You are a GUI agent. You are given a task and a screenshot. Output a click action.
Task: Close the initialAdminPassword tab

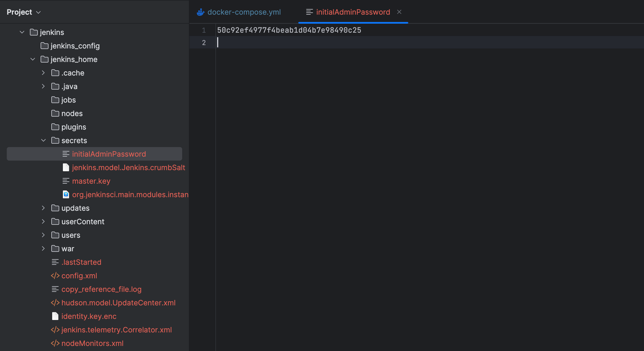(x=399, y=12)
